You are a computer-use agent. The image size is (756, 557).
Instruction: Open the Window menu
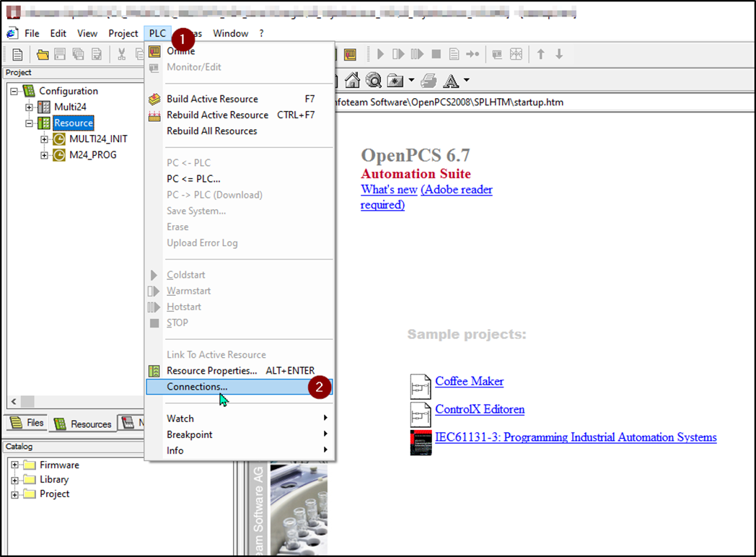tap(230, 33)
